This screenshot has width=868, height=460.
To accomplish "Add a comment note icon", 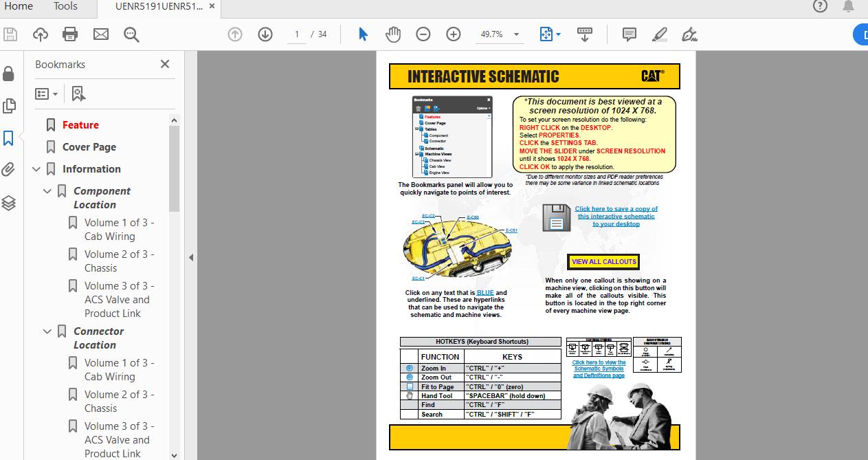I will tap(629, 34).
